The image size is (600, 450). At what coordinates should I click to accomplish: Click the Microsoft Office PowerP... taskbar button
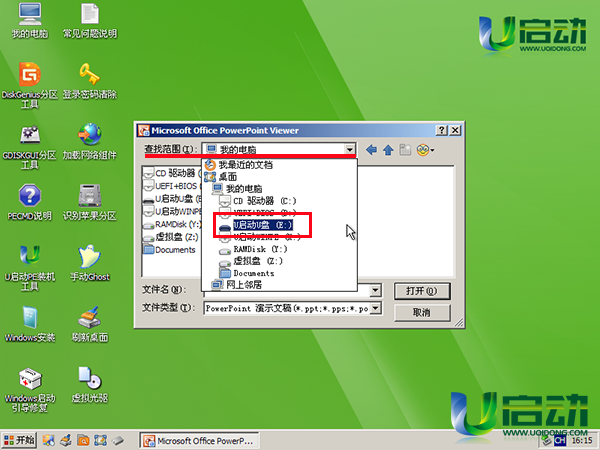[199, 441]
